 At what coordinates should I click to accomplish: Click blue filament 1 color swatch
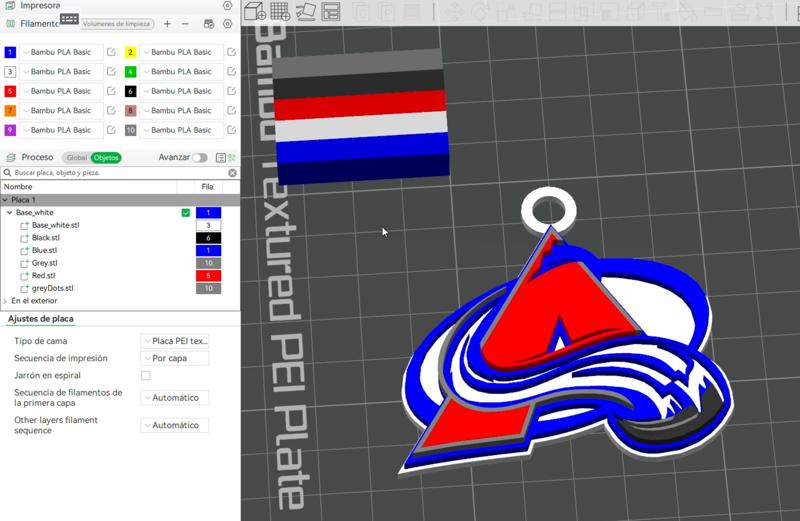point(10,52)
